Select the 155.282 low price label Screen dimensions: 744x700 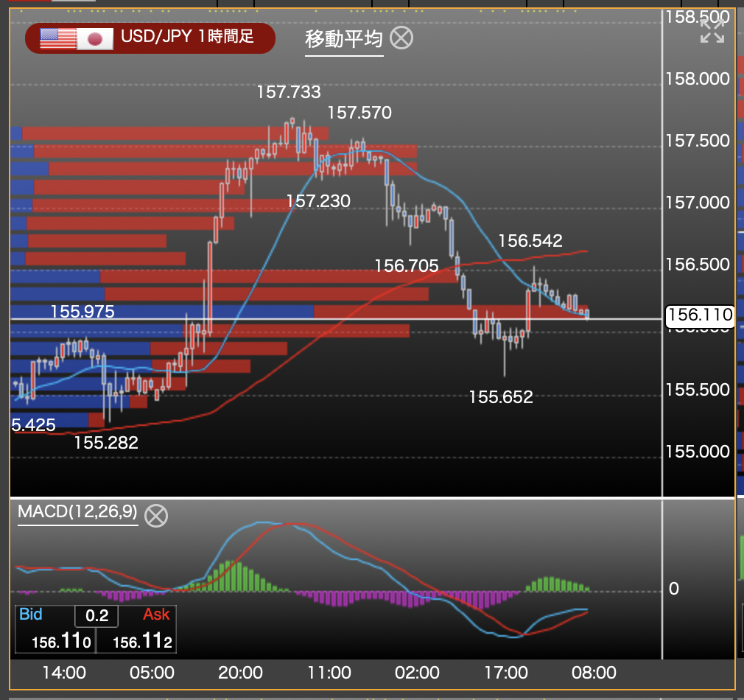pyautogui.click(x=106, y=443)
